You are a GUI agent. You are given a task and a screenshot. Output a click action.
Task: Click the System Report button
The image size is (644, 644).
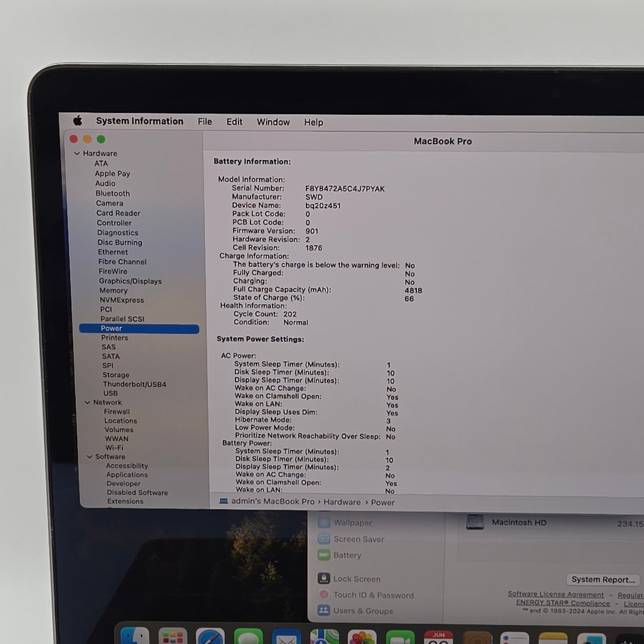[x=603, y=579]
